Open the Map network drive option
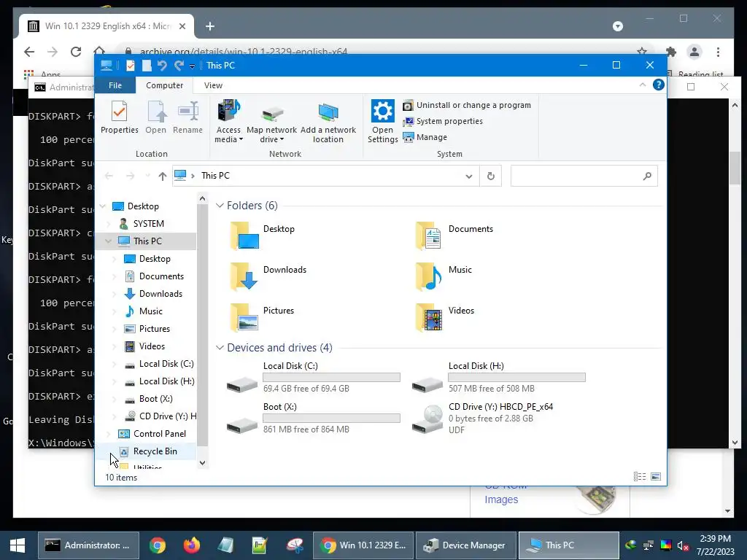747x560 pixels. click(x=271, y=122)
